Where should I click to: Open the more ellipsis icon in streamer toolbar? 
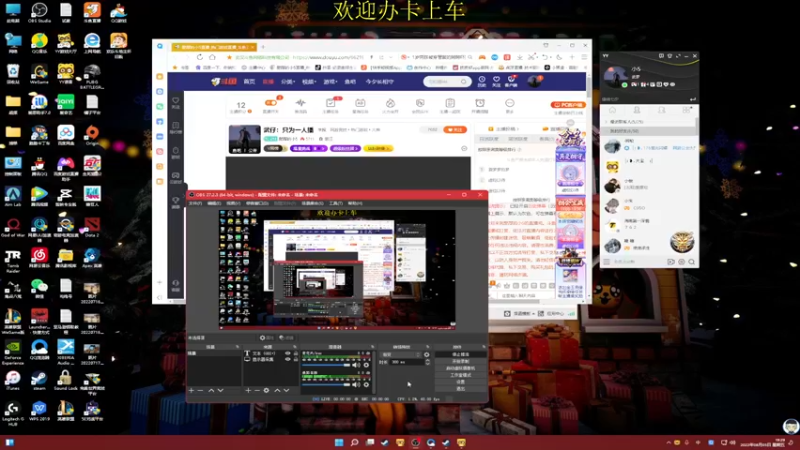coord(509,105)
